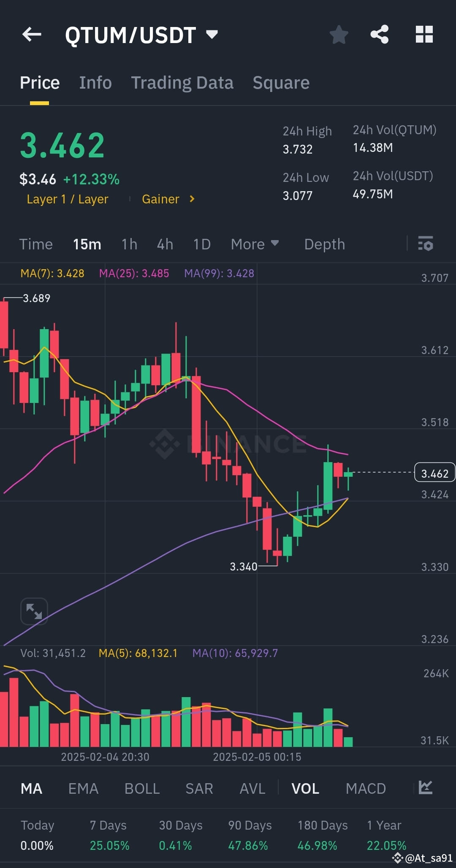This screenshot has width=456, height=868.
Task: Enable the VOL indicator
Action: pos(305,788)
